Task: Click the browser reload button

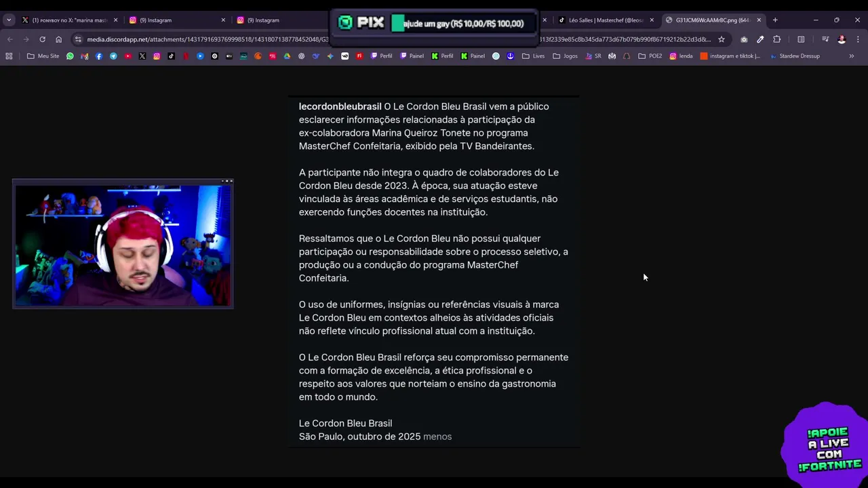Action: 42,39
